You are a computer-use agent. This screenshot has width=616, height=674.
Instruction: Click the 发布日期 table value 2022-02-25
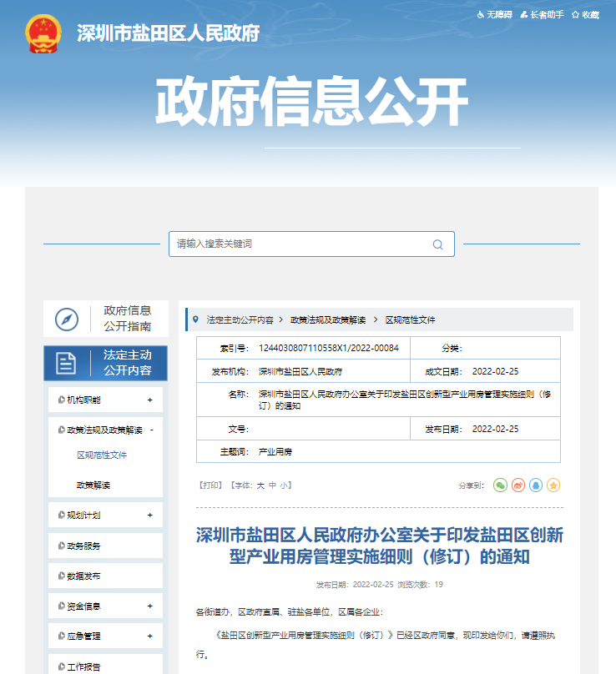pyautogui.click(x=496, y=429)
